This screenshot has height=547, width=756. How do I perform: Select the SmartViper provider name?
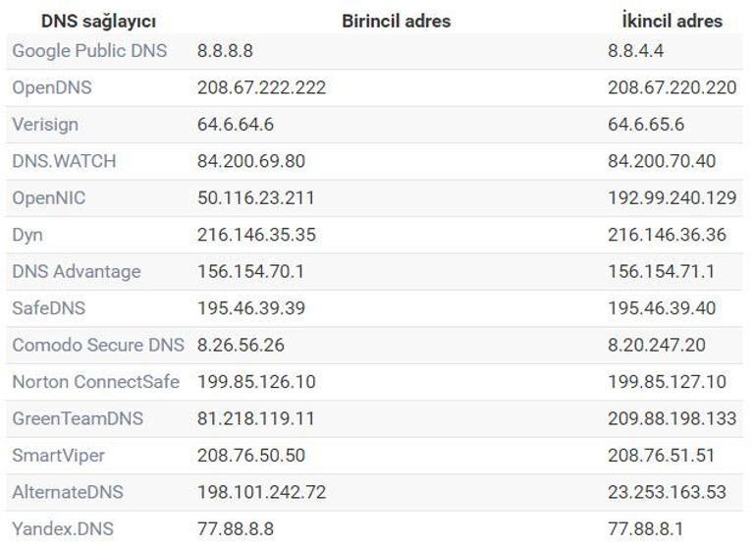coord(58,456)
